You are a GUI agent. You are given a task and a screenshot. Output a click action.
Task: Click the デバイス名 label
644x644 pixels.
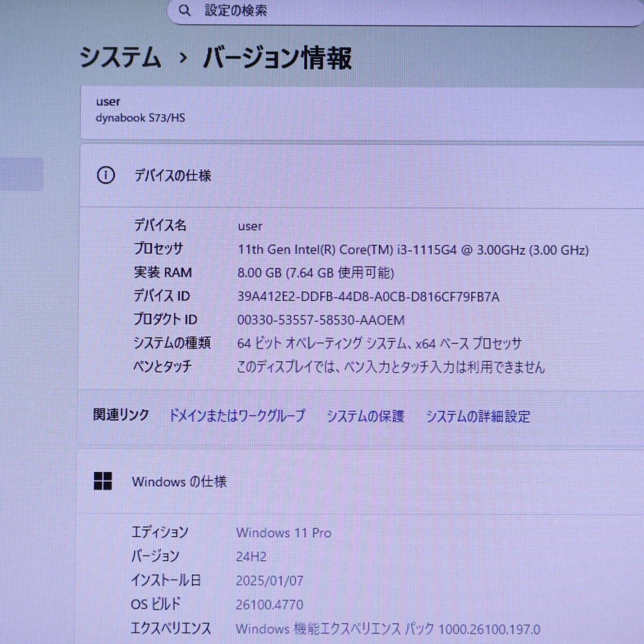point(160,225)
